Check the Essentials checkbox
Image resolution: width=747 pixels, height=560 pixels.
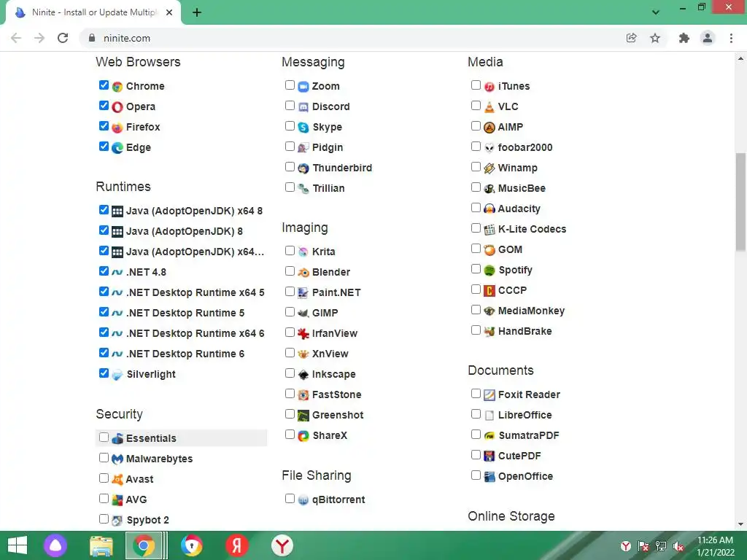104,437
